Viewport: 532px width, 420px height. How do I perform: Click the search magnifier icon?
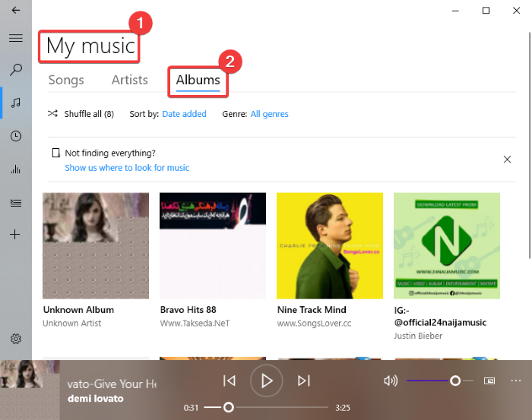pyautogui.click(x=16, y=70)
